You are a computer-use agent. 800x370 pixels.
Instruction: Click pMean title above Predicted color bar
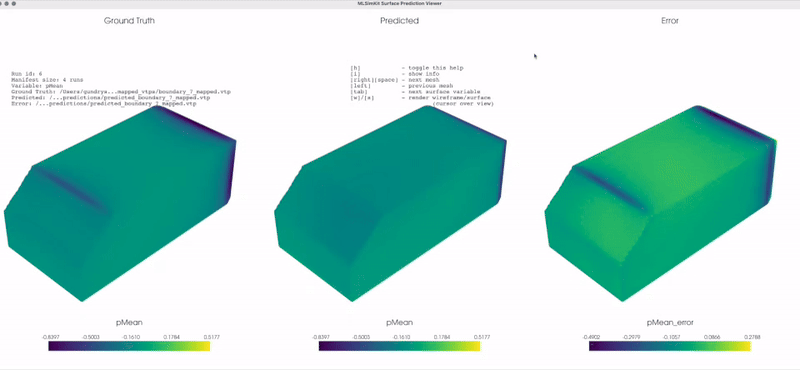point(399,323)
